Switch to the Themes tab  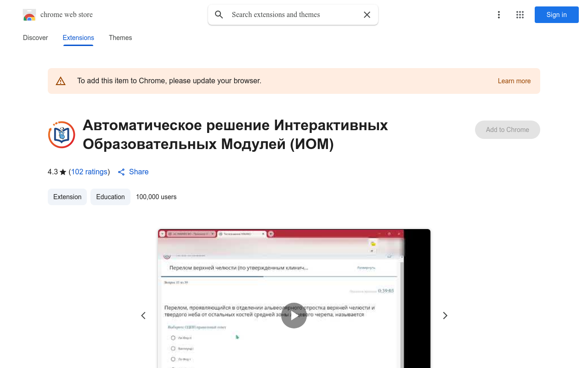[x=120, y=38]
